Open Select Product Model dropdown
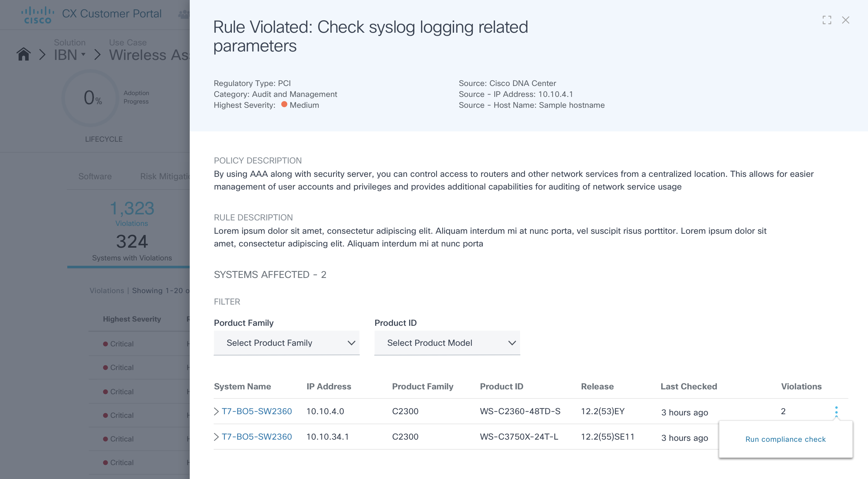 447,343
